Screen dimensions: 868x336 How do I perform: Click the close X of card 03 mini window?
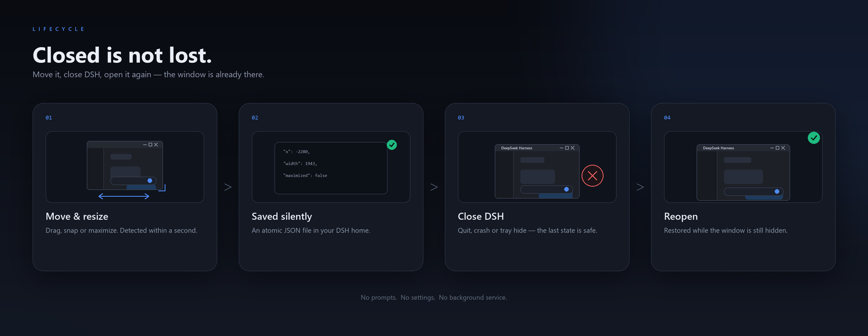pos(572,148)
